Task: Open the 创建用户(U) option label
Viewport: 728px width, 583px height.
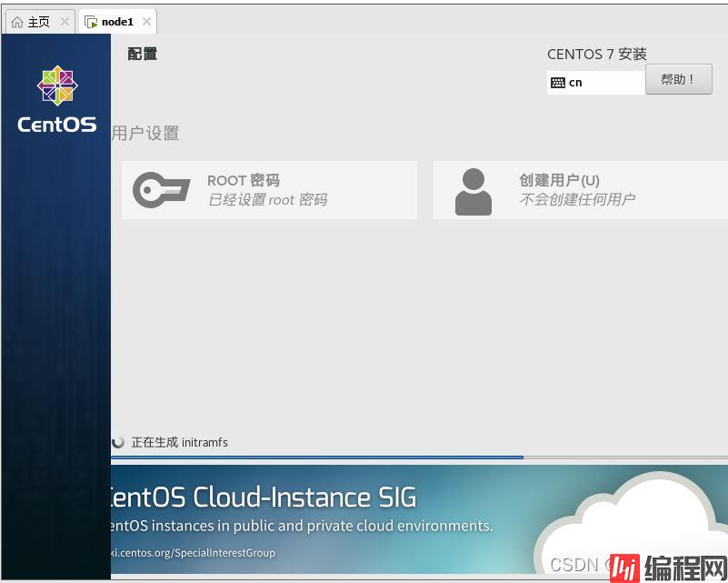Action: point(559,180)
